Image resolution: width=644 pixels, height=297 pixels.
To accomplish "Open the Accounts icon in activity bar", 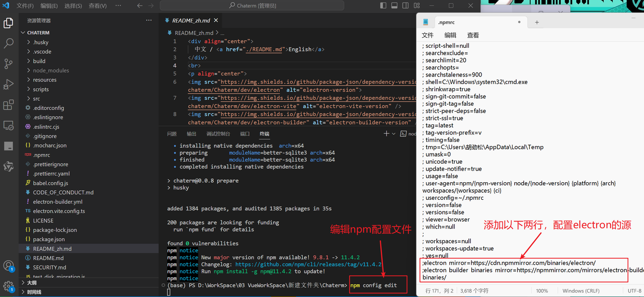I will pyautogui.click(x=9, y=266).
